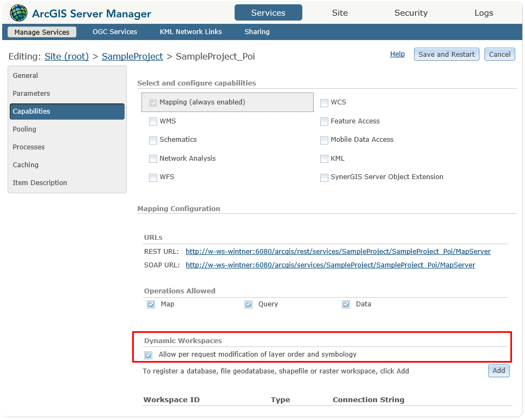
Task: Switch to the Security section
Action: (x=411, y=12)
